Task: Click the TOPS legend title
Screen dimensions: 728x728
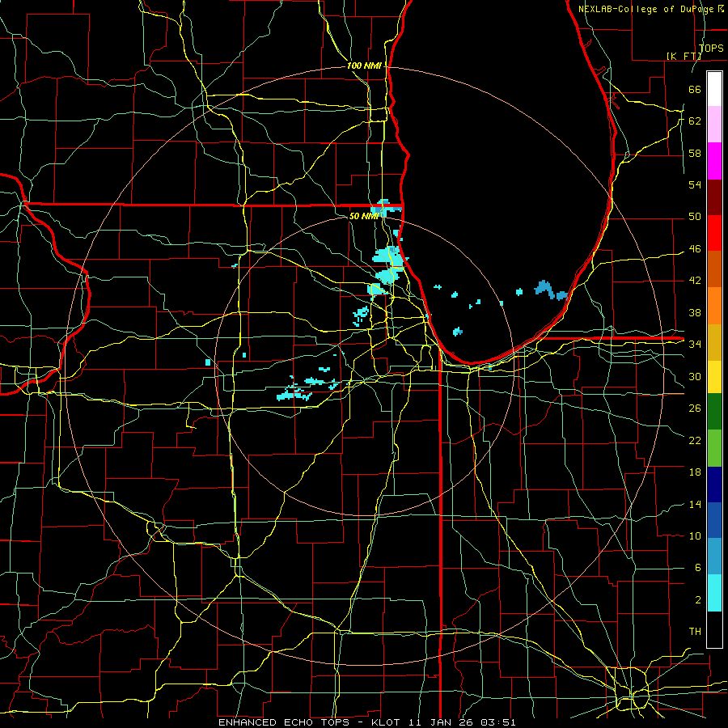Action: (x=711, y=49)
